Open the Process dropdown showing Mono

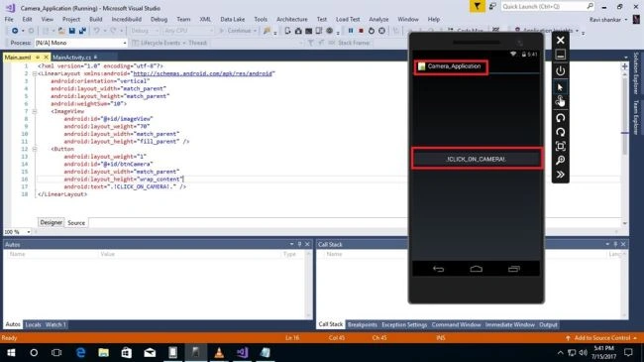coord(80,43)
